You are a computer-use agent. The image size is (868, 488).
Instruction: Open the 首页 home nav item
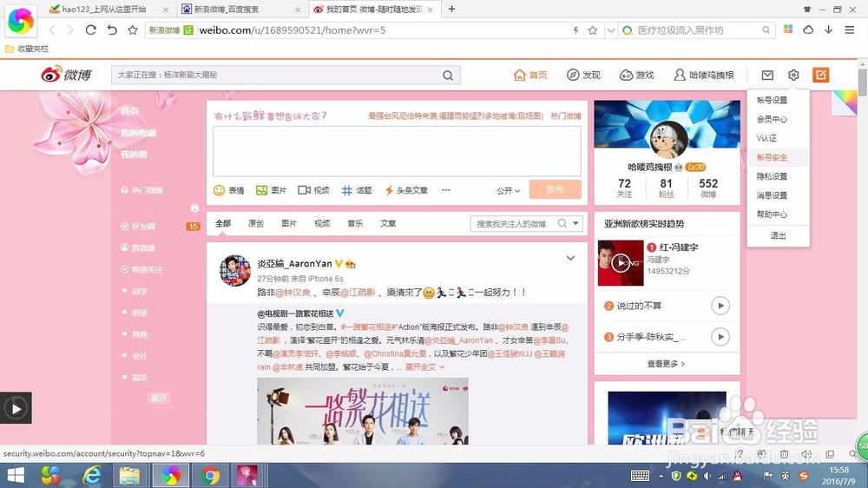tap(530, 75)
